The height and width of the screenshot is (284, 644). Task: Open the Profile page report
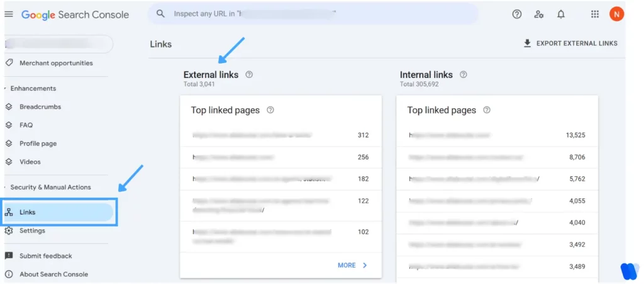(x=38, y=144)
